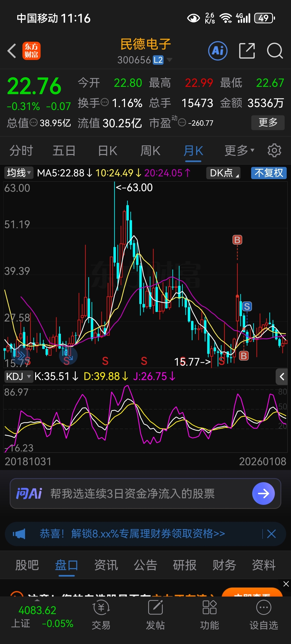Viewport: 291px width, 644px height.
Task: Switch to the 周K chart tab
Action: 150,150
